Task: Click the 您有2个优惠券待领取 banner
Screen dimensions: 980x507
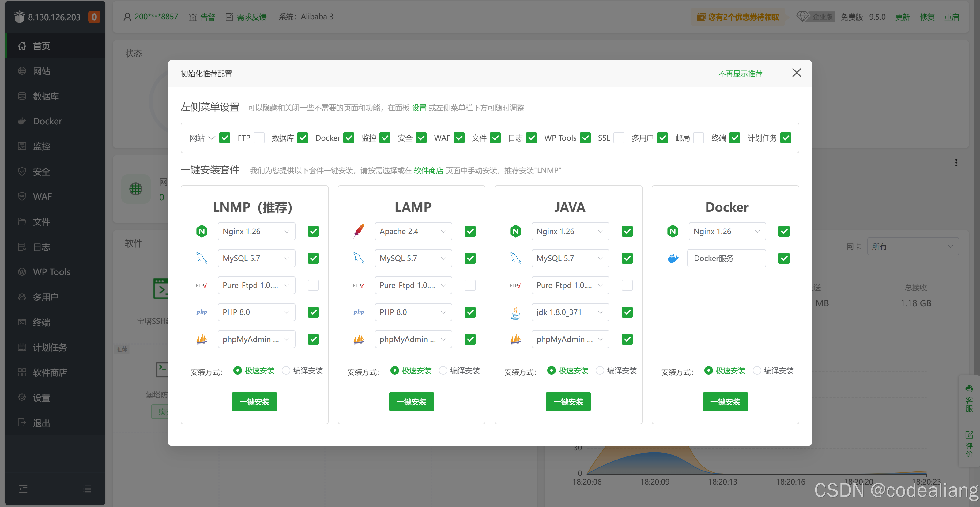Action: pyautogui.click(x=738, y=17)
